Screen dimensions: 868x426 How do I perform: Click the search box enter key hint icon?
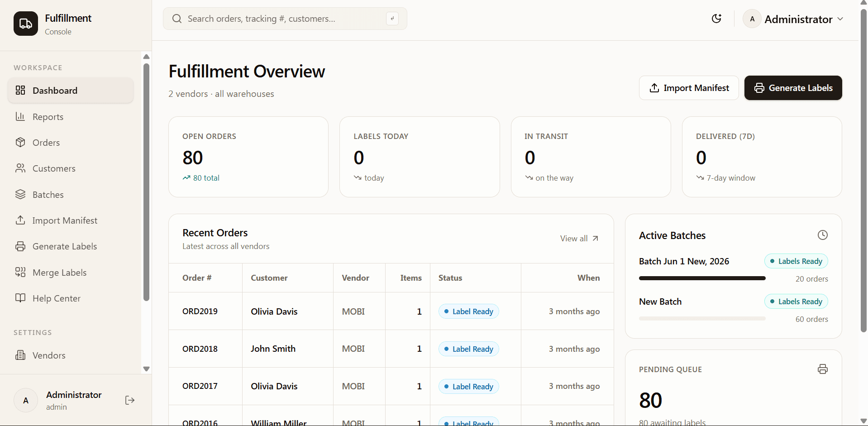click(x=392, y=19)
